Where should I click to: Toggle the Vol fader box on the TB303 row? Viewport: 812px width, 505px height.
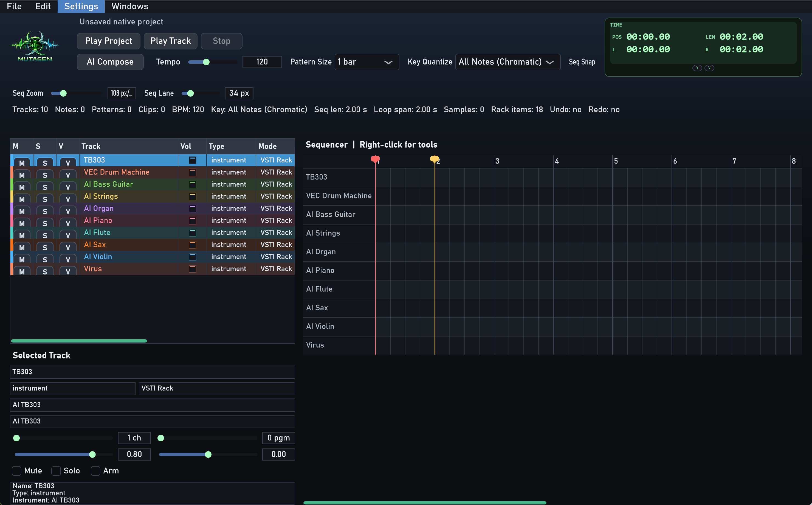[x=193, y=160]
